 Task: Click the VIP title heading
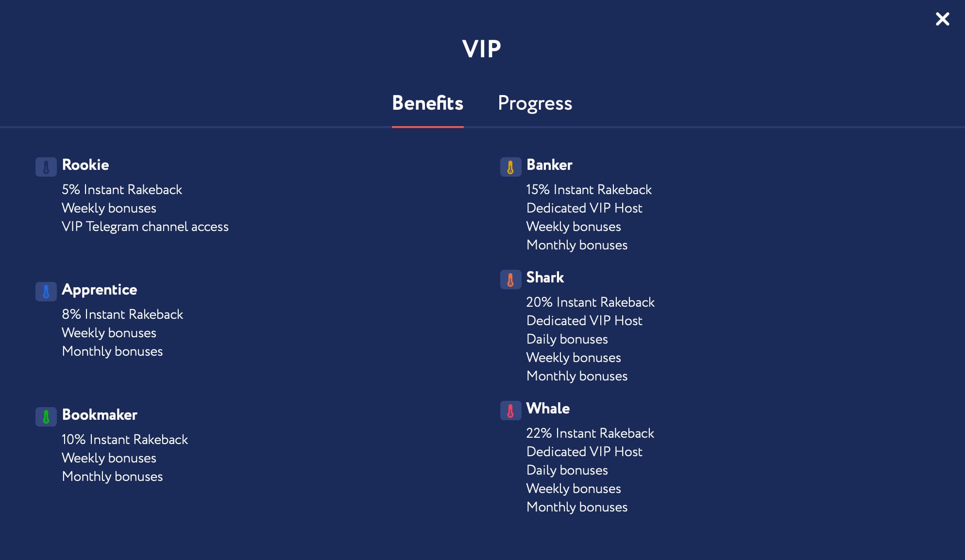481,49
